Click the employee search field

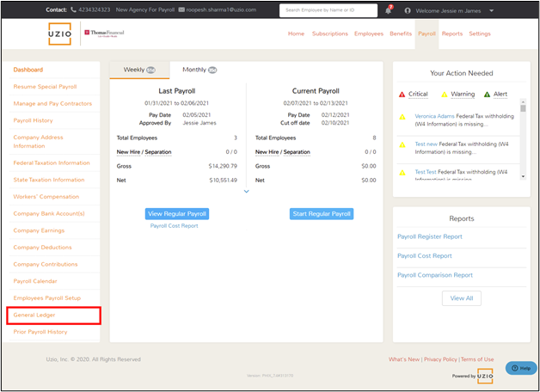pyautogui.click(x=328, y=10)
